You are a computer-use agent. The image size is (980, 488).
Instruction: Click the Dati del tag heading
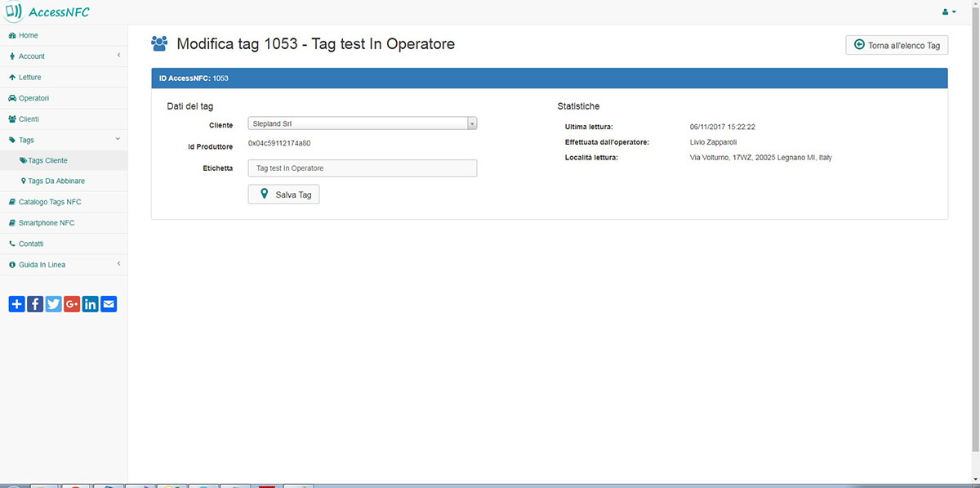point(190,106)
